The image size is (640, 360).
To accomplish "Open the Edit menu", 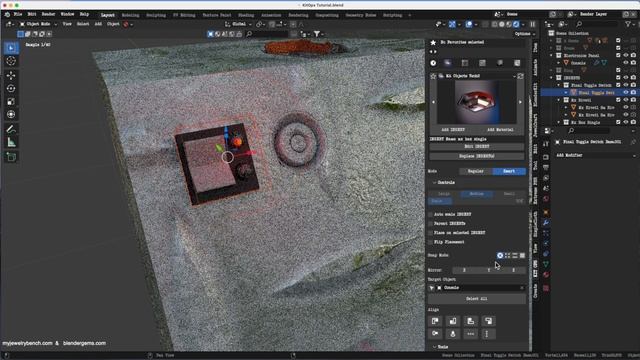I will coord(32,14).
